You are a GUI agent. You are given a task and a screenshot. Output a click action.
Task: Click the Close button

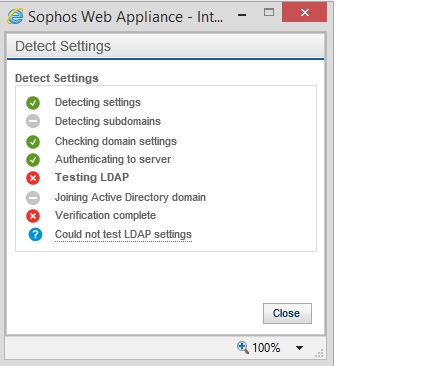[287, 313]
